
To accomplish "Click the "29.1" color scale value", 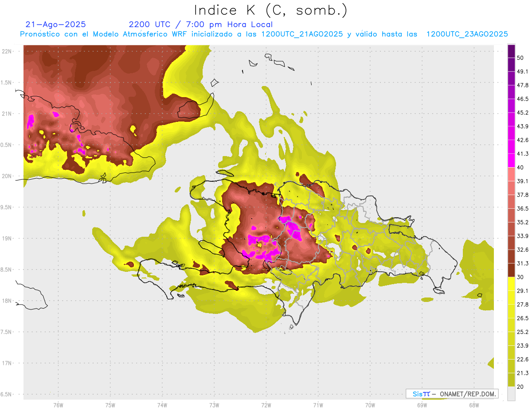I will 523,291.
